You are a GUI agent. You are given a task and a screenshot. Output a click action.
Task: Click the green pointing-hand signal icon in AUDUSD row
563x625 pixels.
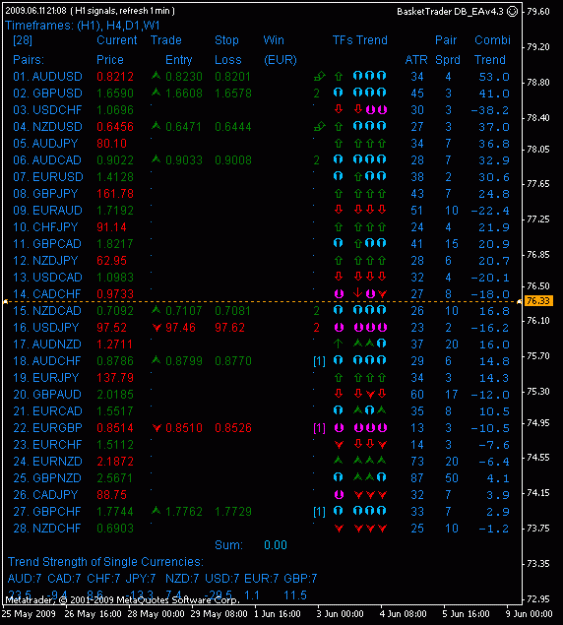pyautogui.click(x=319, y=75)
